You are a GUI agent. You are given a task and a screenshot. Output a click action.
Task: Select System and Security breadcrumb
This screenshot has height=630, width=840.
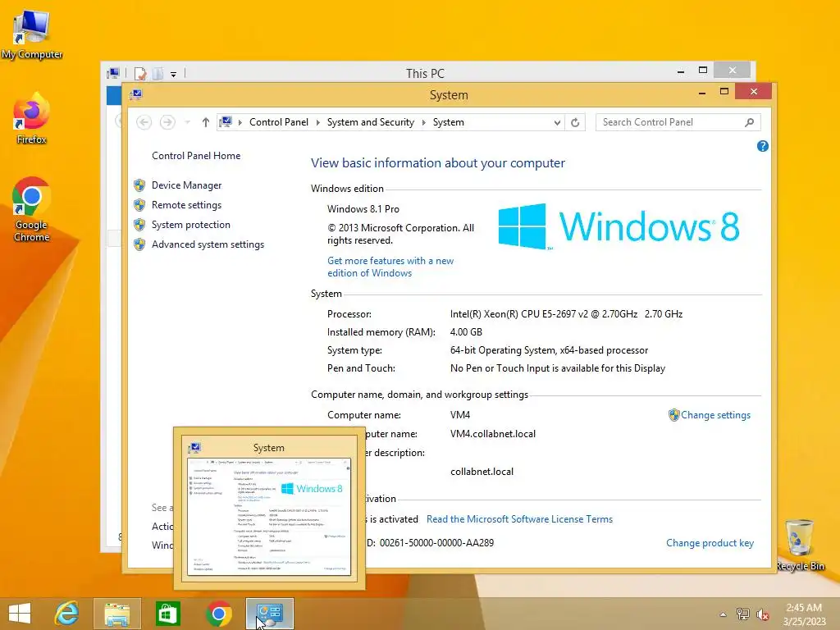point(371,122)
